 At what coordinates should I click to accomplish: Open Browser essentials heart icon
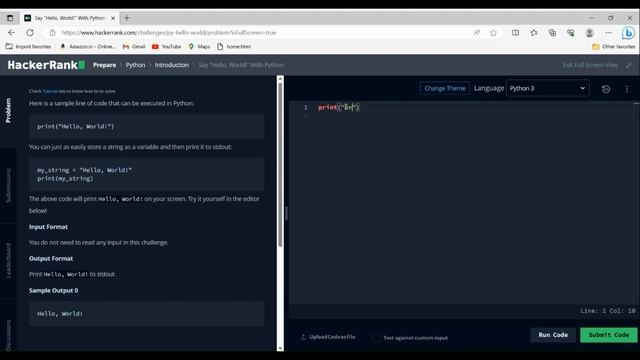click(571, 33)
